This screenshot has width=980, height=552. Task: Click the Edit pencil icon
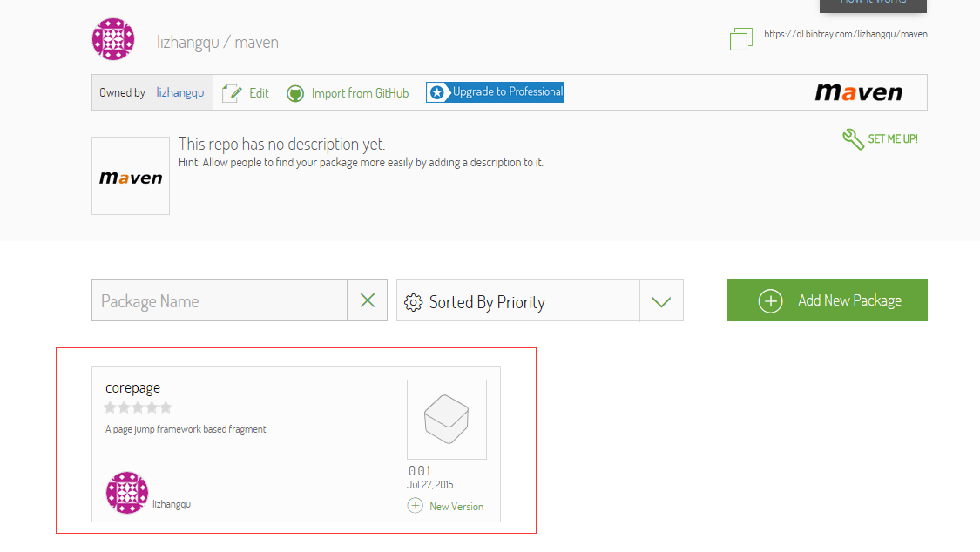coord(232,93)
